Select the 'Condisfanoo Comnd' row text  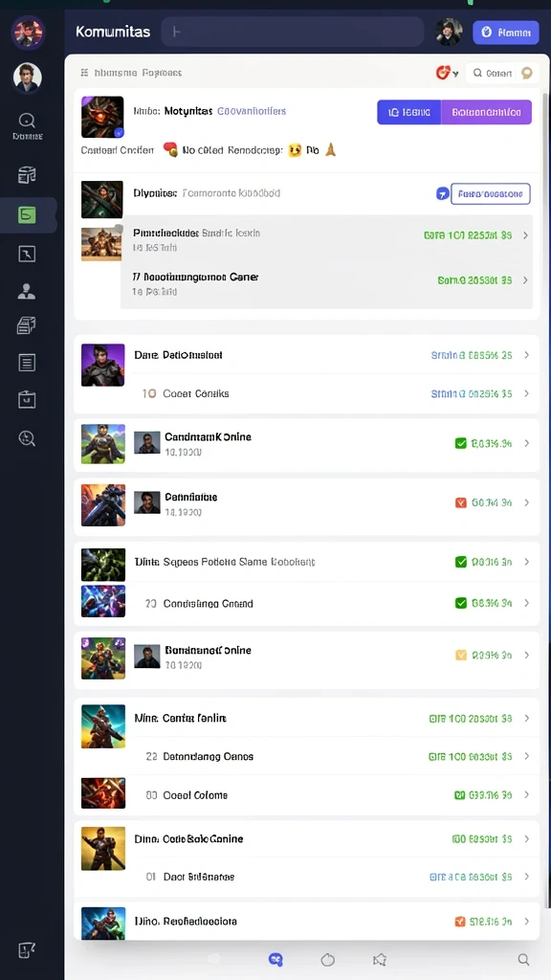click(208, 604)
